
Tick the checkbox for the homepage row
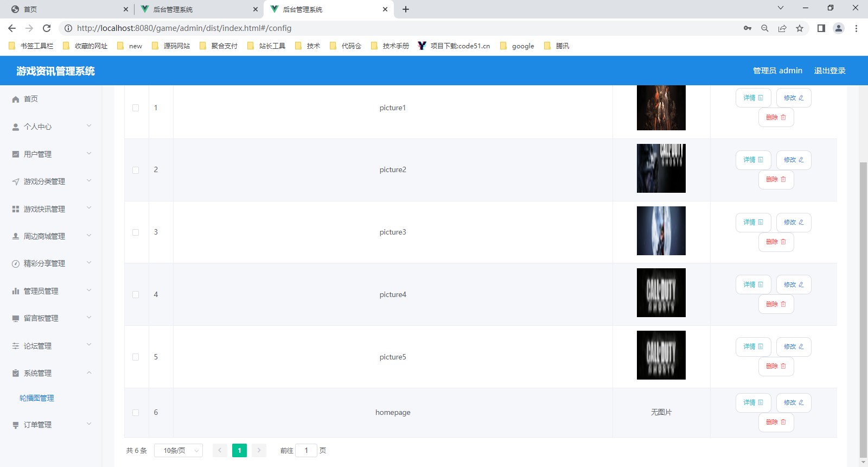(136, 413)
